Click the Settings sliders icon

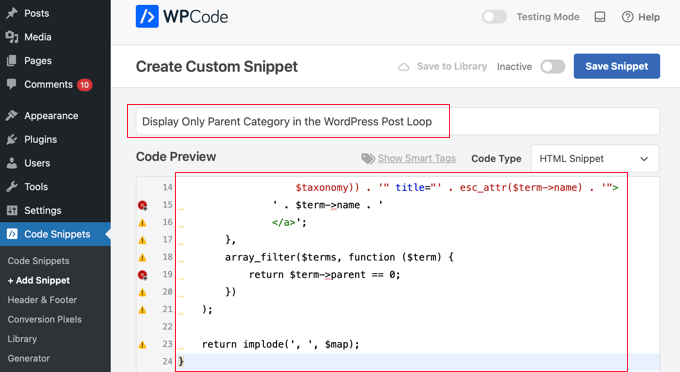pyautogui.click(x=12, y=210)
